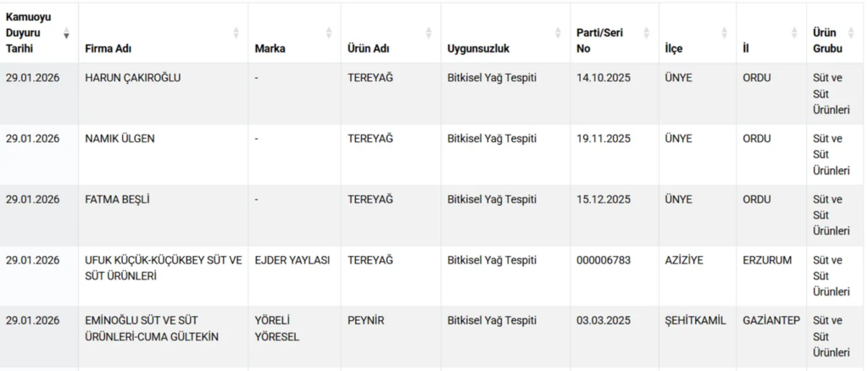Select the PEYNİR product cell
This screenshot has height=371, width=868.
click(366, 321)
